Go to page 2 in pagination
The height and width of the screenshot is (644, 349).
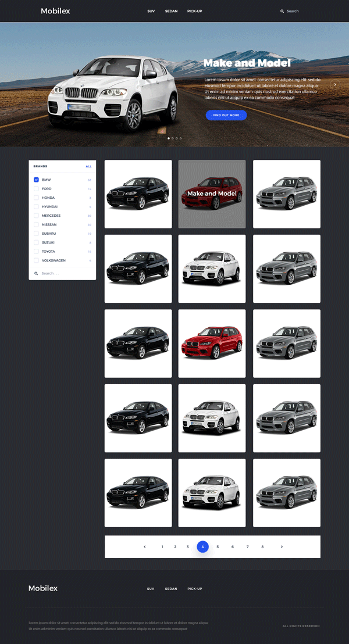(175, 547)
